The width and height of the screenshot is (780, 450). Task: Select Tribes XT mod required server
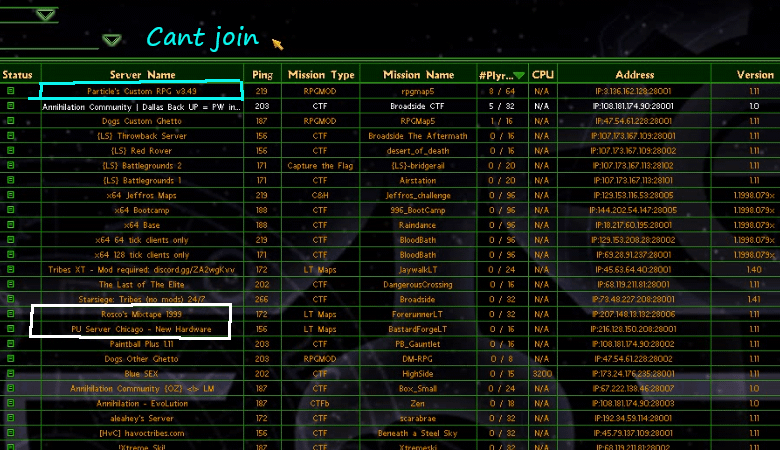tap(141, 270)
